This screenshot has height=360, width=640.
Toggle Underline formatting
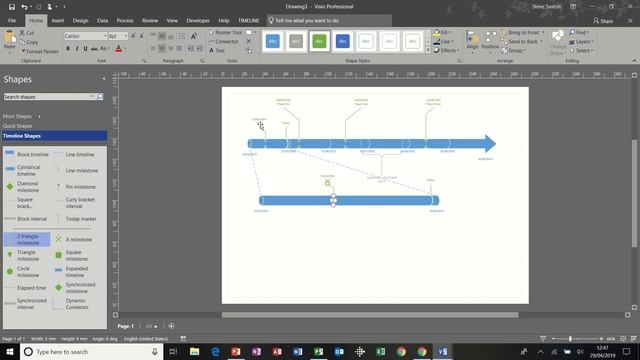[x=85, y=49]
